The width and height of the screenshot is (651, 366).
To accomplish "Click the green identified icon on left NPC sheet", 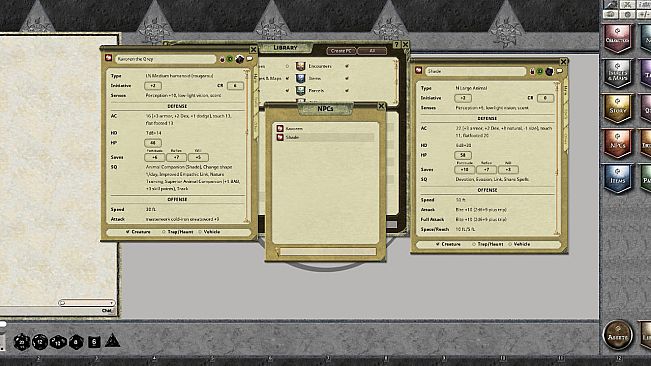I will [x=230, y=59].
